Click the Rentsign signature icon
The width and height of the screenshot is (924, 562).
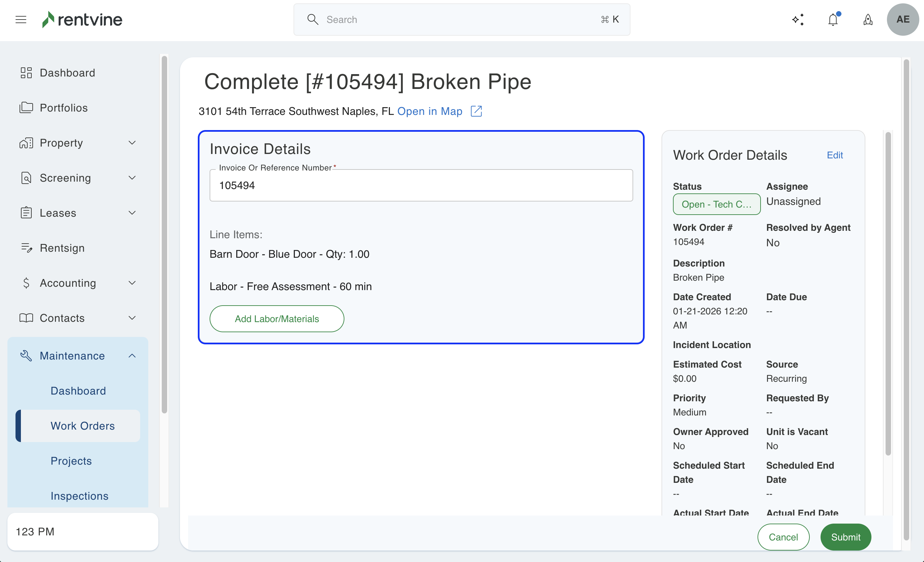click(x=26, y=248)
